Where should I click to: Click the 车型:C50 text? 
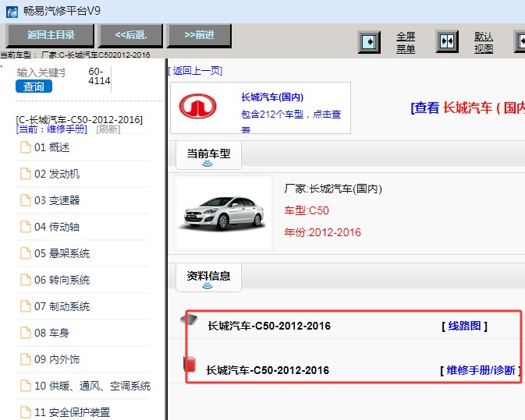(307, 210)
